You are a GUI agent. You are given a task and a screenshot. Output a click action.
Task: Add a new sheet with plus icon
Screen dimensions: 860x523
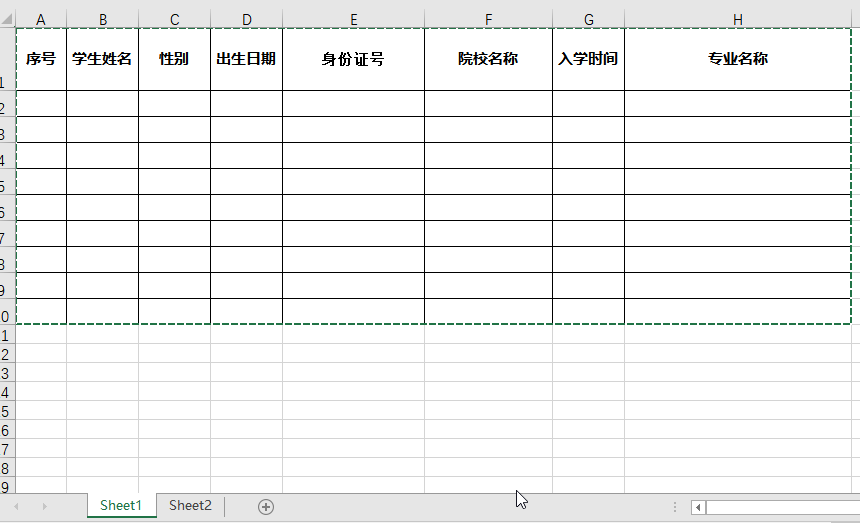(x=266, y=507)
